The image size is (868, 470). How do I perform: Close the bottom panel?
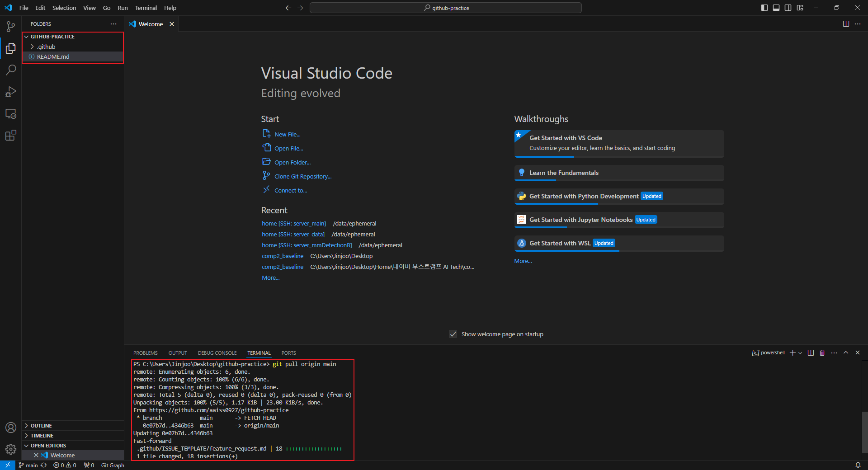click(858, 352)
